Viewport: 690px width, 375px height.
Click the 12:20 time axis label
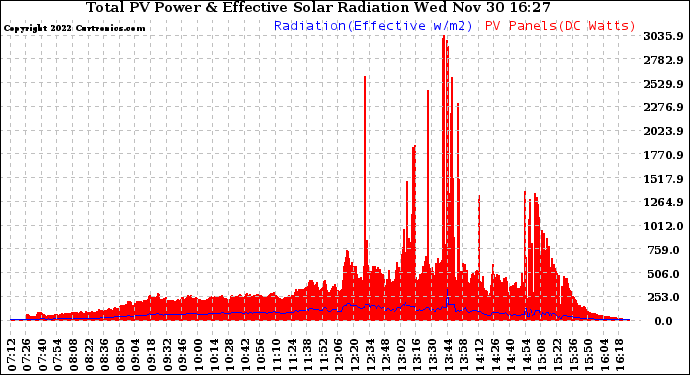point(354,355)
